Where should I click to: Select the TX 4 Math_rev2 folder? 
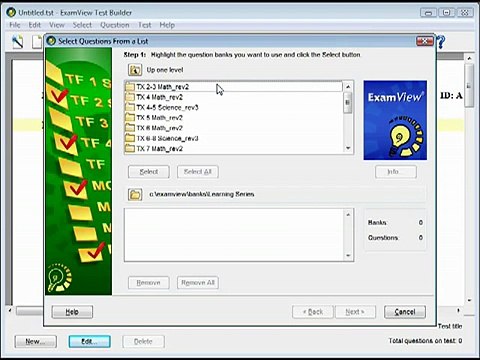(x=234, y=97)
